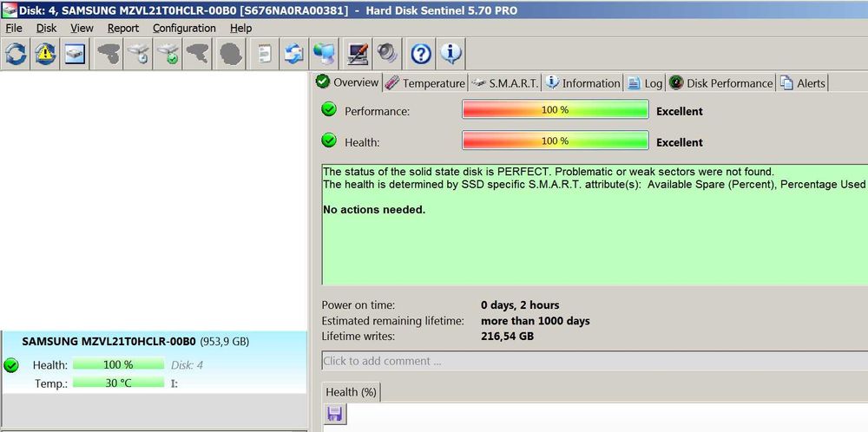This screenshot has height=432, width=868.
Task: Open help via the question mark icon
Action: click(x=421, y=54)
